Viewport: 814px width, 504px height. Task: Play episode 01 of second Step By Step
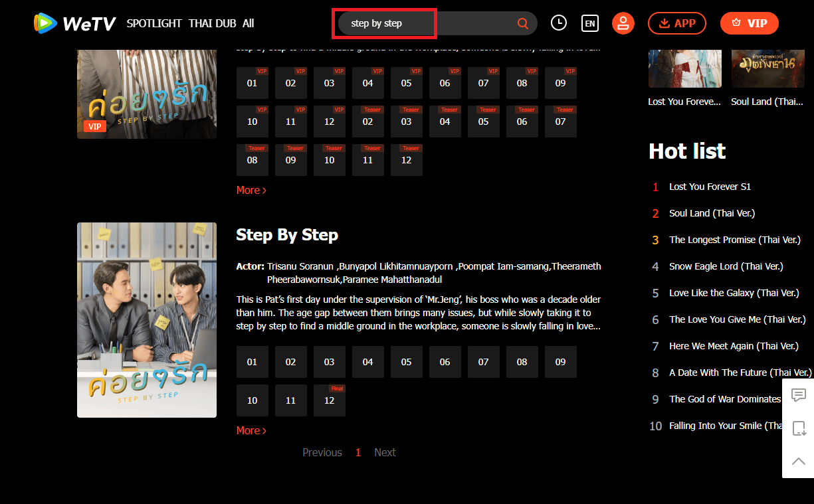(x=253, y=362)
